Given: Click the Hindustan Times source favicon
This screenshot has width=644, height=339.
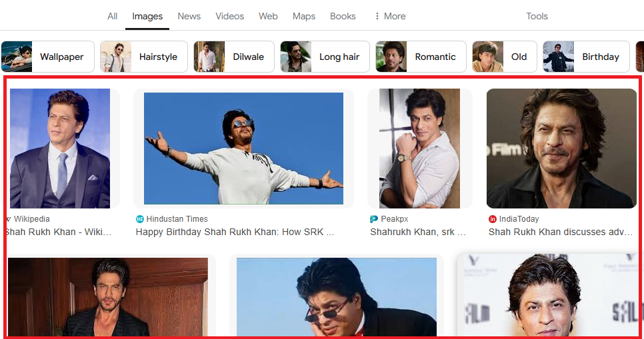Looking at the screenshot, I should click(x=140, y=219).
